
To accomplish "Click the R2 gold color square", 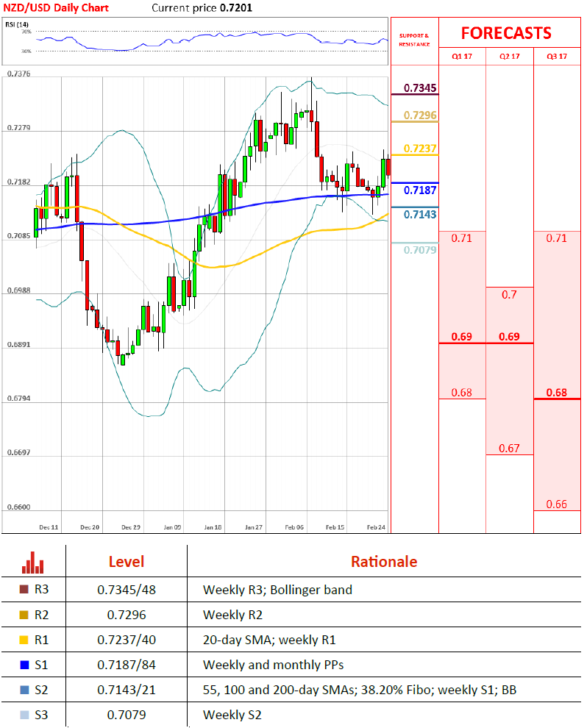I will [24, 615].
